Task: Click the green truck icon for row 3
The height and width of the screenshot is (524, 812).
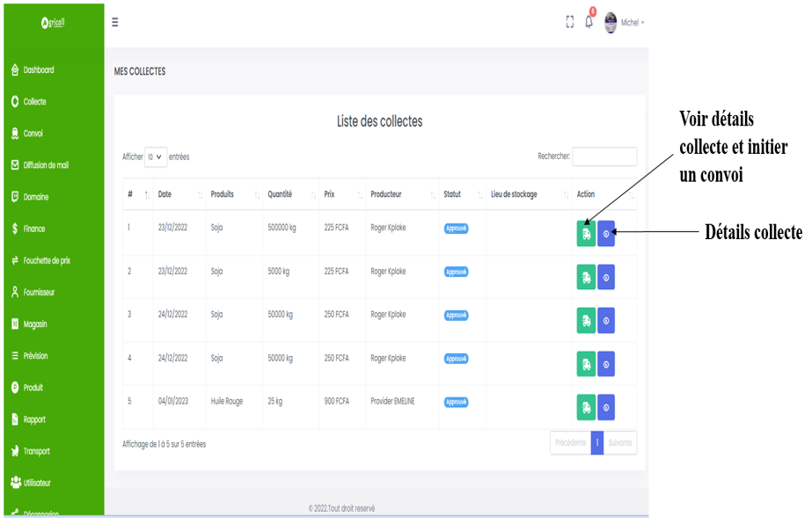Action: 586,321
